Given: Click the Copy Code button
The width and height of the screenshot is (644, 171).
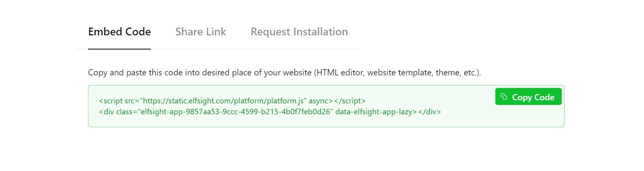Looking at the screenshot, I should (x=528, y=97).
